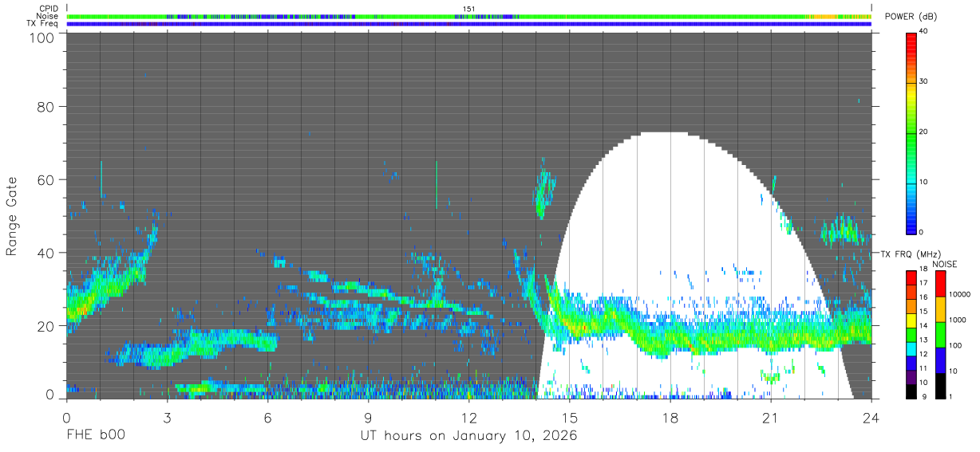Click the 3 tick on the UT hours axis

[x=167, y=417]
